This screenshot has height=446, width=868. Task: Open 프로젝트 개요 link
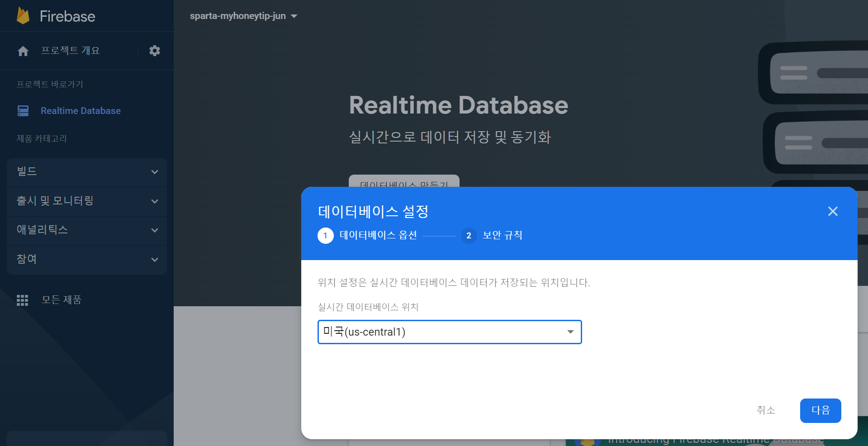point(70,51)
